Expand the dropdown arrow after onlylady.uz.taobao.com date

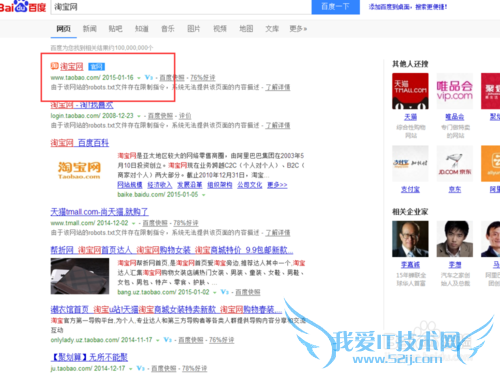coord(158,340)
